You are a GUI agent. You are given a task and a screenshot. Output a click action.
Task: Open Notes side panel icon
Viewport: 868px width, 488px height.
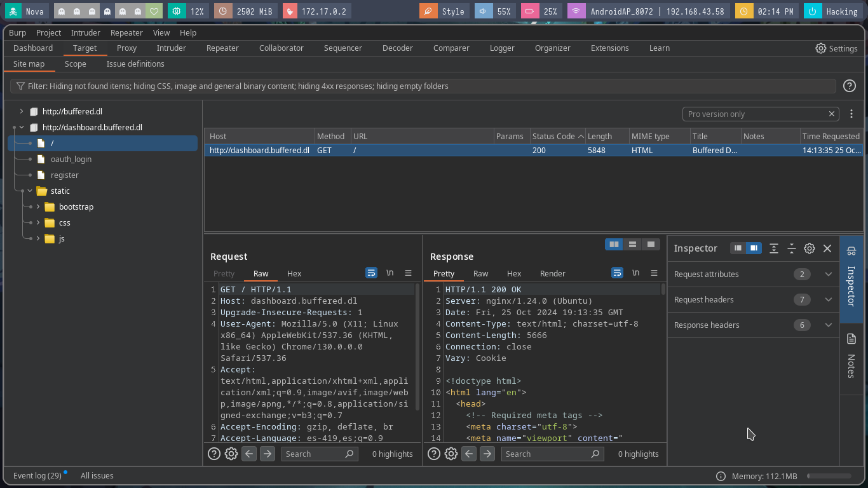click(851, 339)
